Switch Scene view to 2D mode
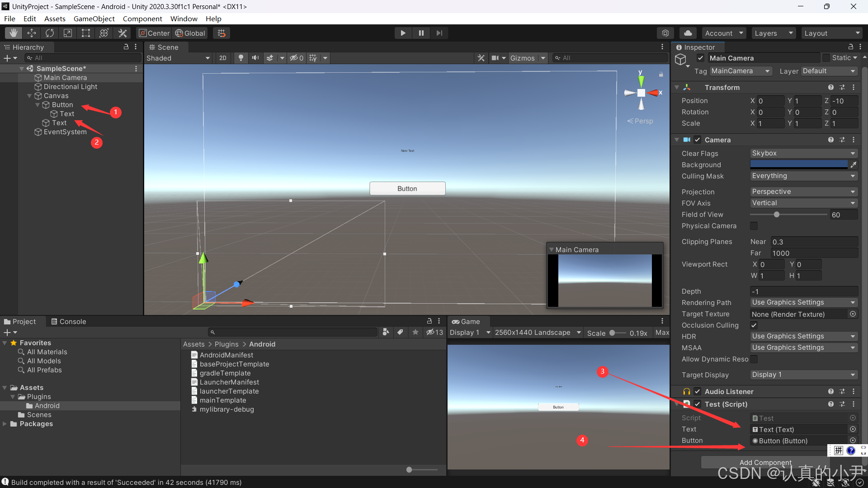Image resolution: width=868 pixels, height=488 pixels. 223,58
